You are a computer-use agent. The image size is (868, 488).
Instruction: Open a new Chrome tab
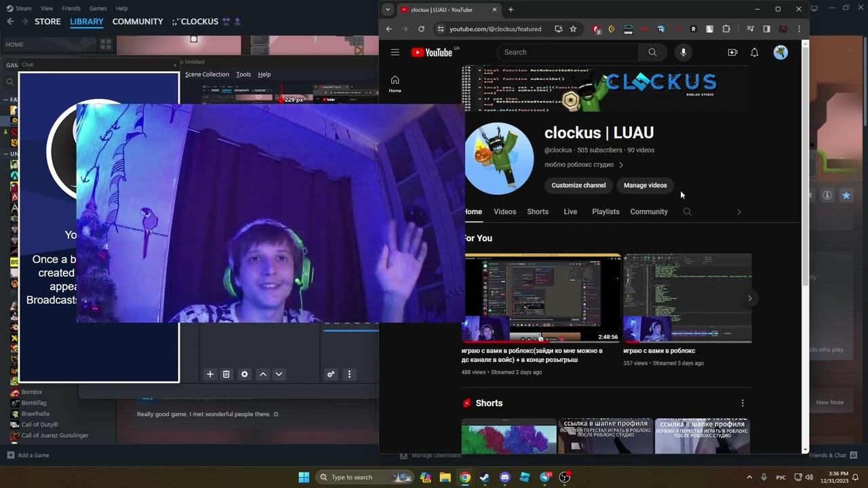511,9
